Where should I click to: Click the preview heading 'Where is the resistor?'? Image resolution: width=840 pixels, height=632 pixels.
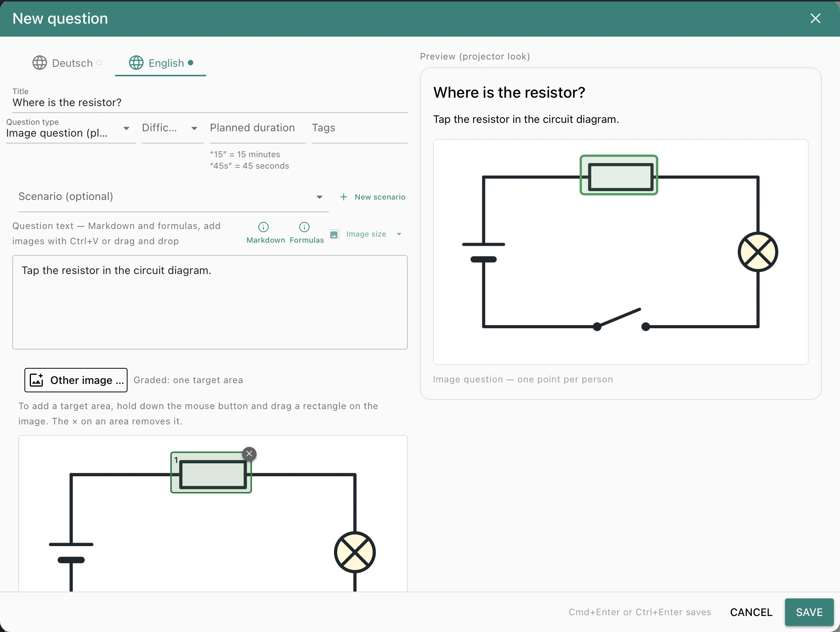(x=509, y=93)
